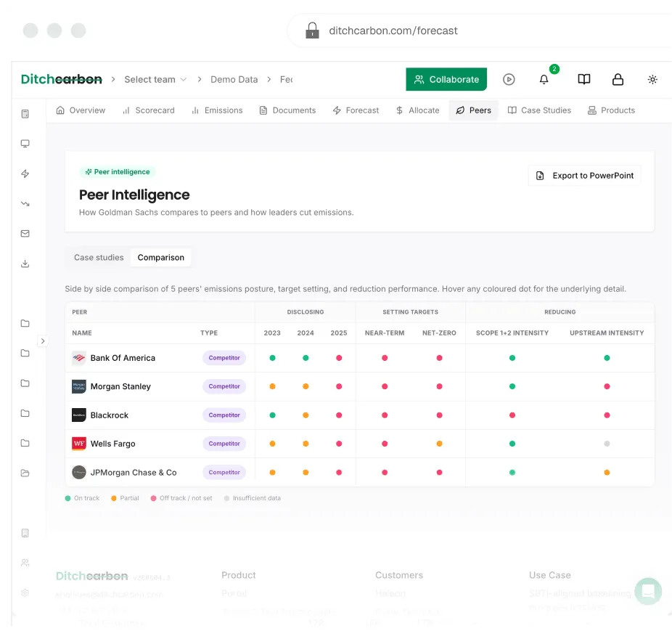The image size is (672, 631).
Task: Click JPMorgan Chase & Co logo
Action: pyautogui.click(x=79, y=472)
